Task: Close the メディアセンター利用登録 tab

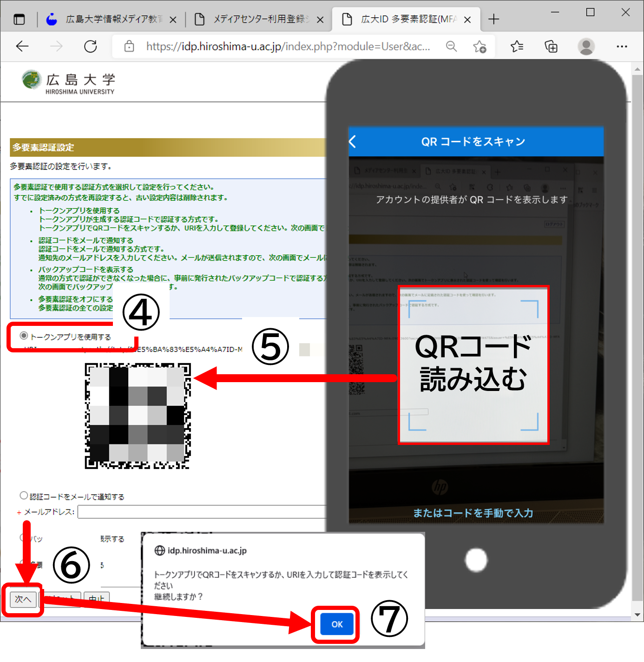Action: [320, 20]
